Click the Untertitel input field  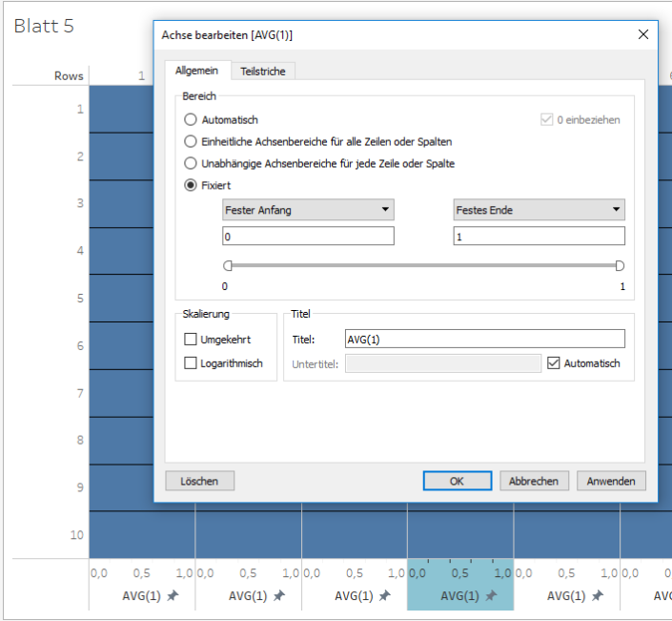443,363
